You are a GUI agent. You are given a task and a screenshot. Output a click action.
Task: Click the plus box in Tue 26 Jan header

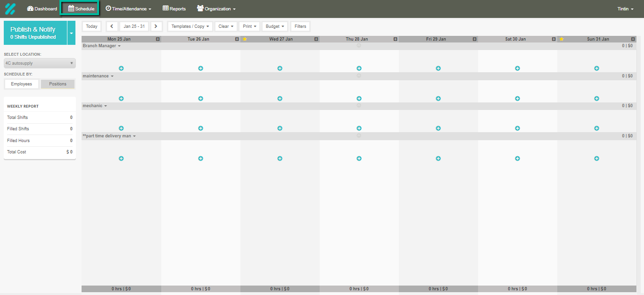coord(237,39)
